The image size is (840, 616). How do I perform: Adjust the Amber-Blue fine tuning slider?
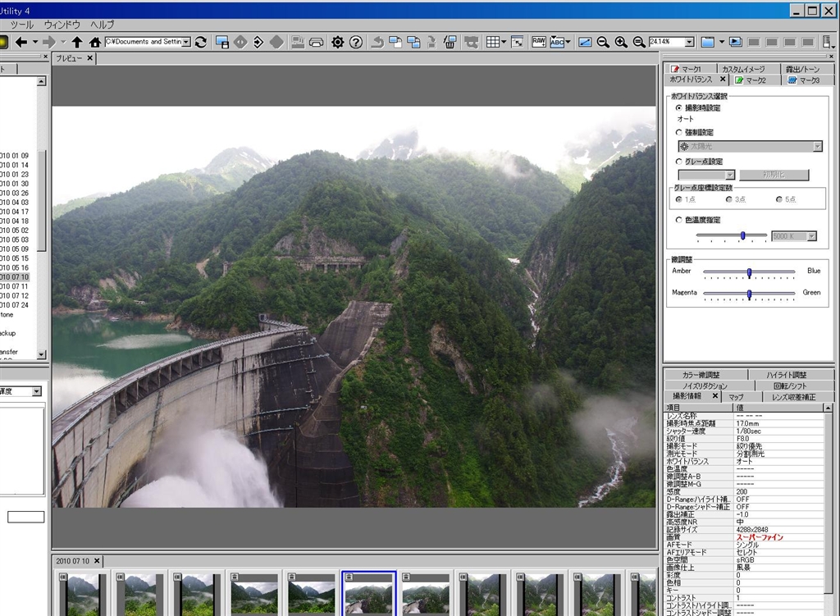tap(749, 271)
